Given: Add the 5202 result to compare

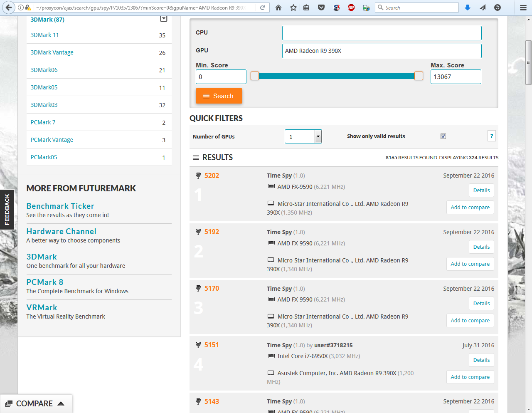Looking at the screenshot, I should [x=470, y=208].
